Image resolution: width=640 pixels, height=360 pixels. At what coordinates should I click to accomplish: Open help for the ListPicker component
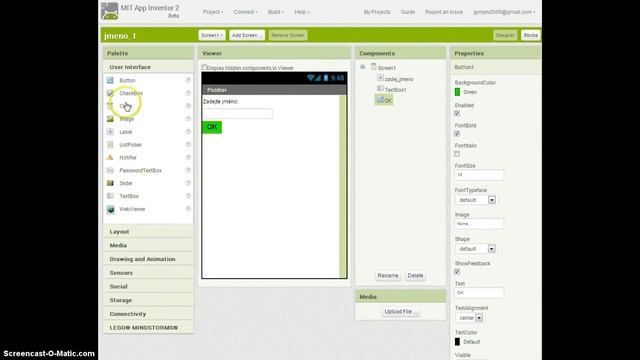coord(188,144)
